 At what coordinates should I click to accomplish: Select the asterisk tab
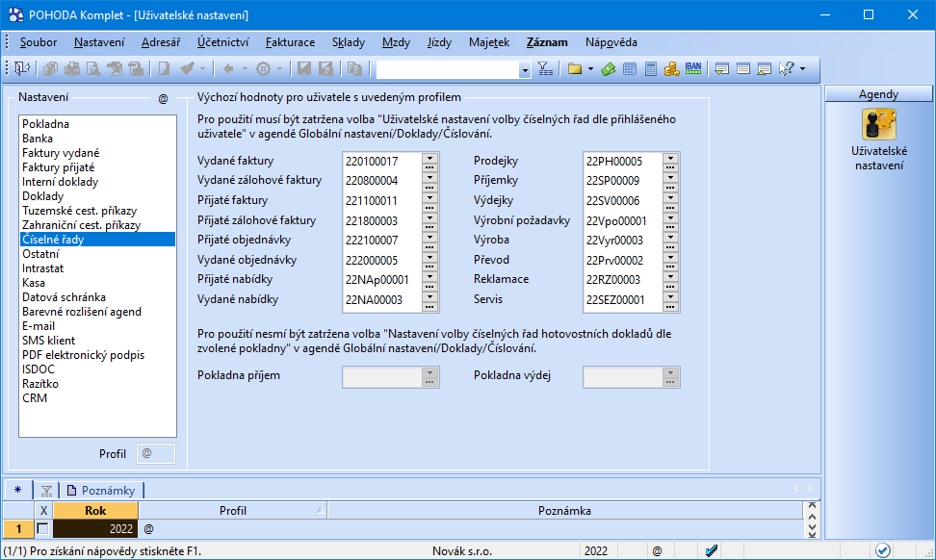point(18,490)
